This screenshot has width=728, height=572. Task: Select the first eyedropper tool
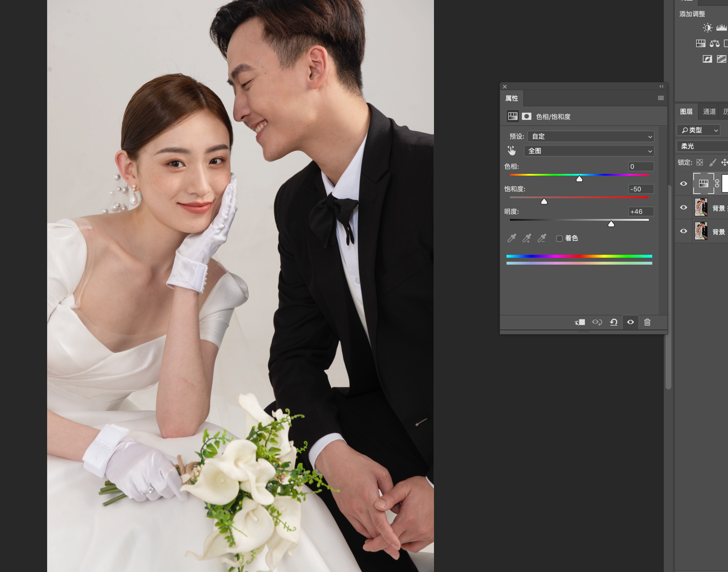[x=511, y=238]
